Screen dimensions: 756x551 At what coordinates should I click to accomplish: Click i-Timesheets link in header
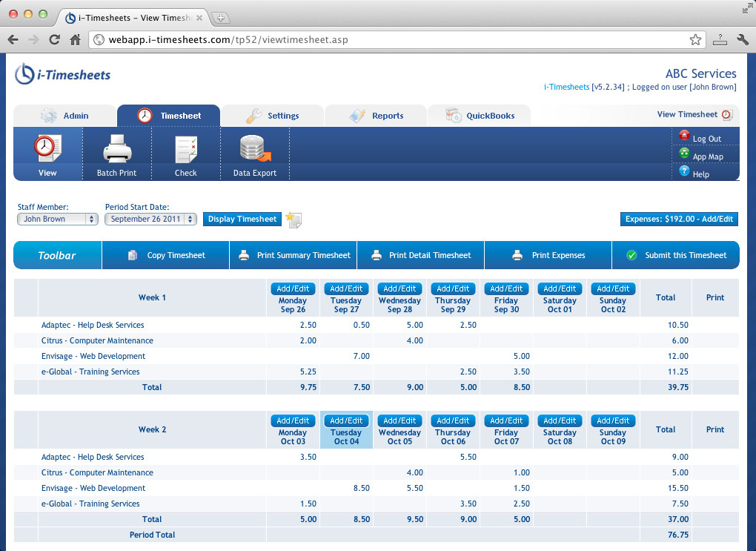(x=566, y=88)
